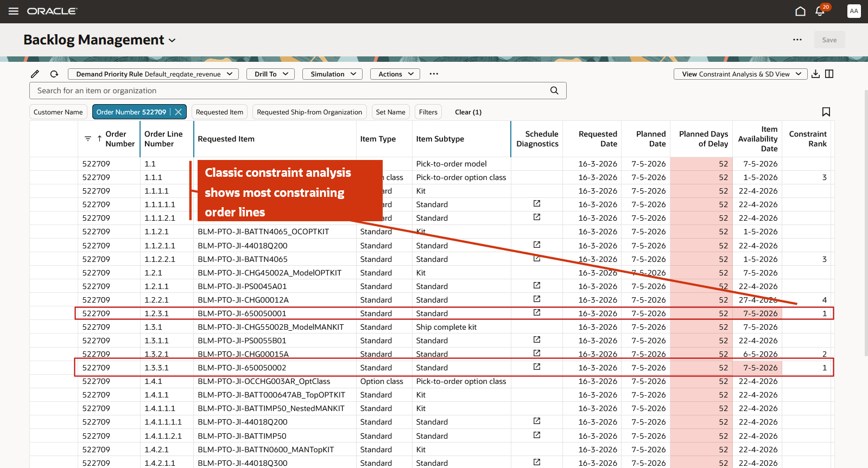Click the pencil edit icon

point(35,74)
